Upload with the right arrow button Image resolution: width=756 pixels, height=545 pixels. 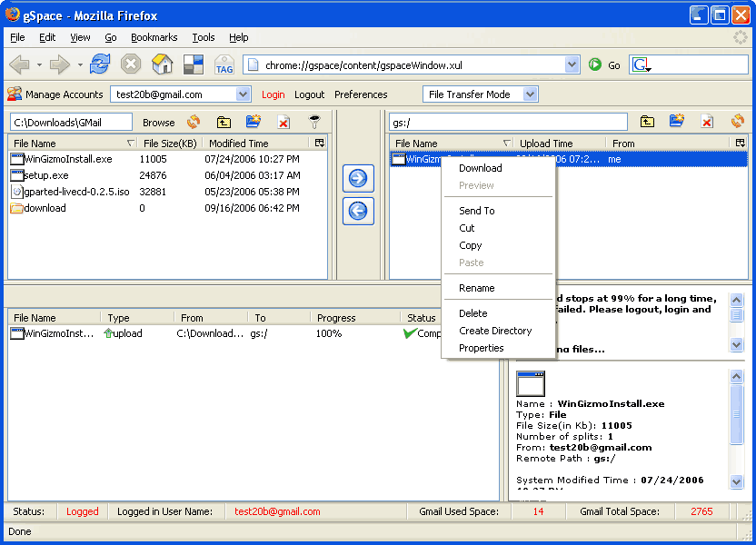pyautogui.click(x=358, y=178)
